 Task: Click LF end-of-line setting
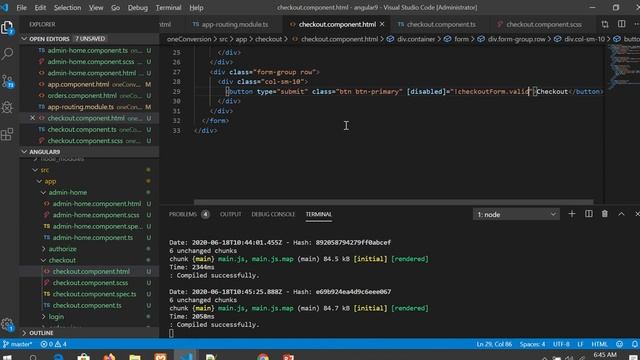point(580,344)
